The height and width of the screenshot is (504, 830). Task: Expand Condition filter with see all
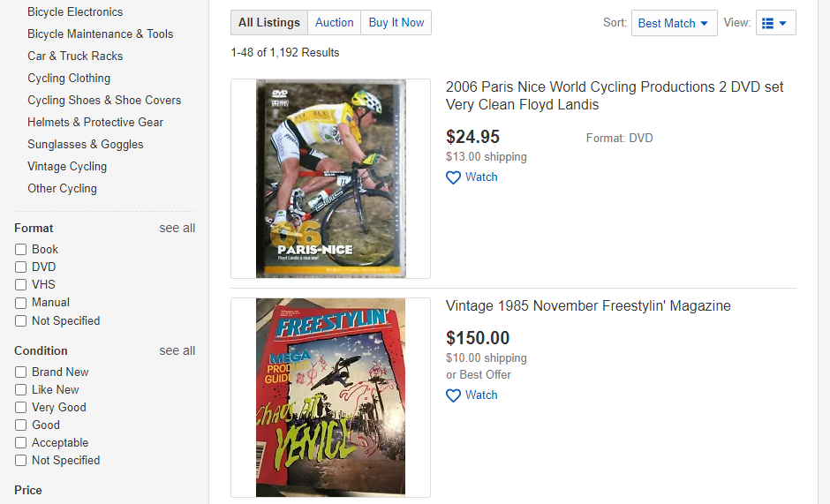pos(177,350)
